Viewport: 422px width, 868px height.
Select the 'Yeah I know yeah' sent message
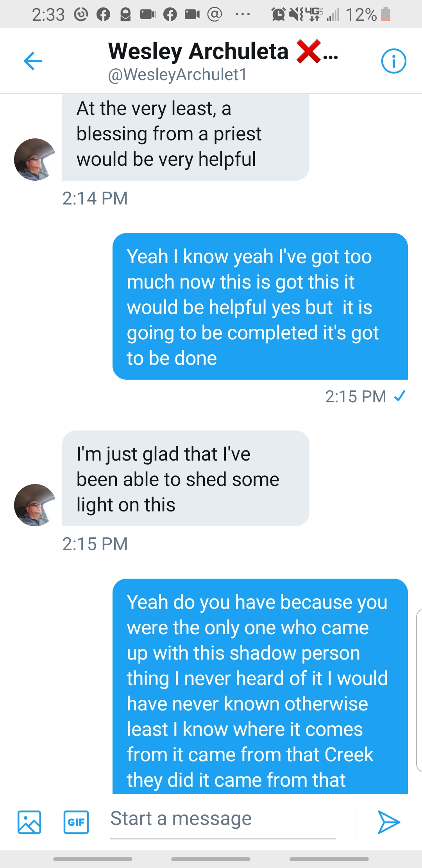(x=260, y=307)
